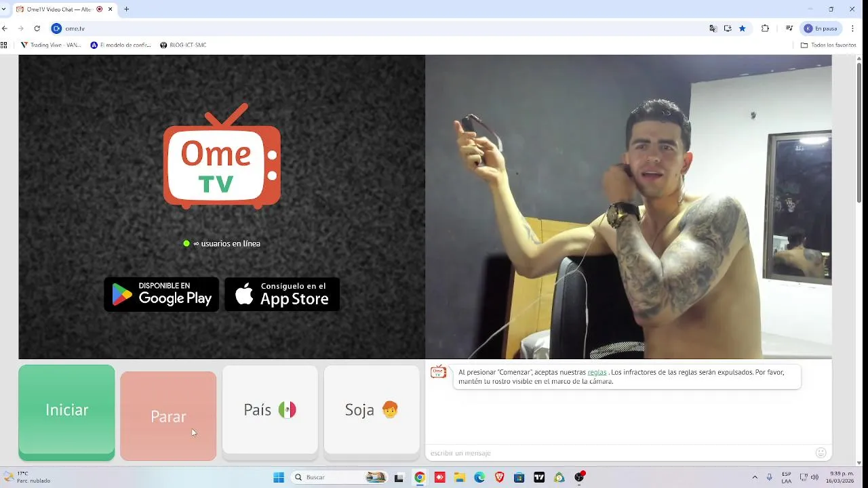Open the extensions puzzle icon

coord(766,28)
